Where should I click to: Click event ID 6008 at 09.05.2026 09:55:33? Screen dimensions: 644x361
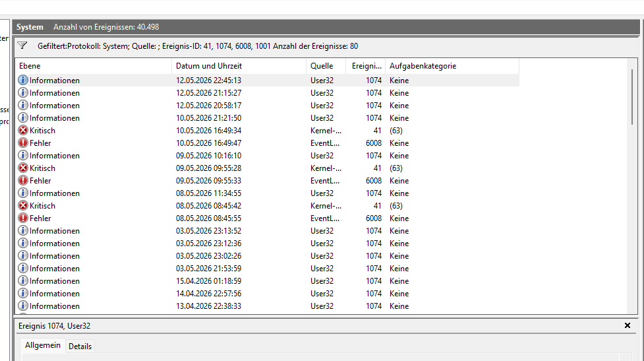(374, 181)
